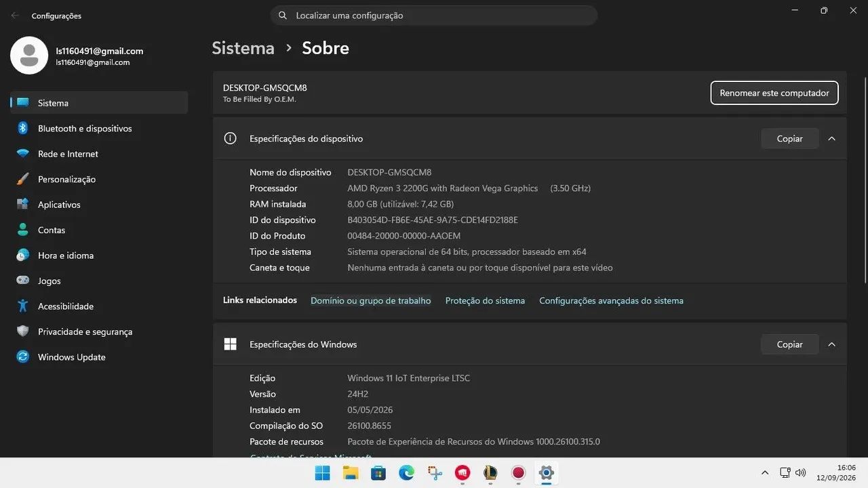Click the user profile avatar picture
Image resolution: width=868 pixels, height=488 pixels.
tap(29, 56)
